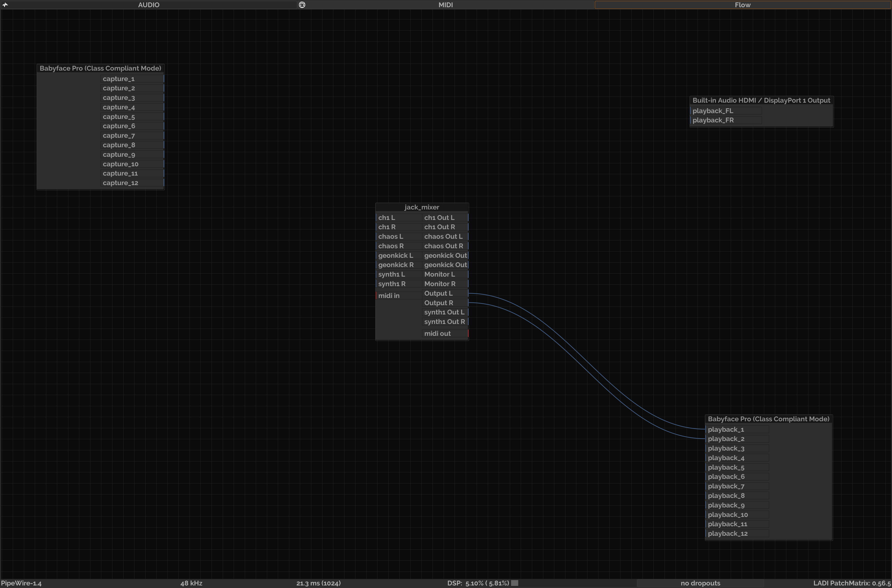Viewport: 892px width, 588px height.
Task: Open the Flow tab
Action: pyautogui.click(x=742, y=5)
